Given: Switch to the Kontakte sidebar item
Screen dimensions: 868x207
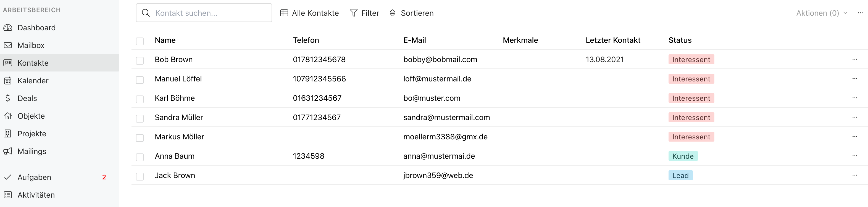Looking at the screenshot, I should coord(60,63).
